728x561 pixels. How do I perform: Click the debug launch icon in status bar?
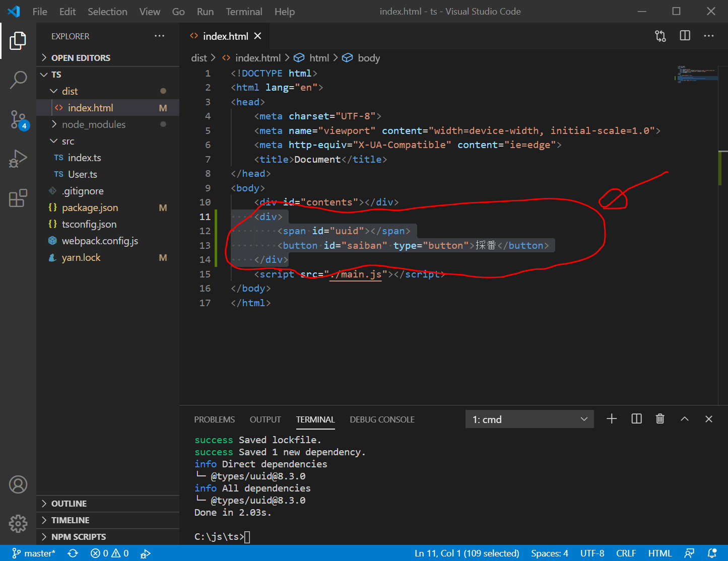(146, 553)
